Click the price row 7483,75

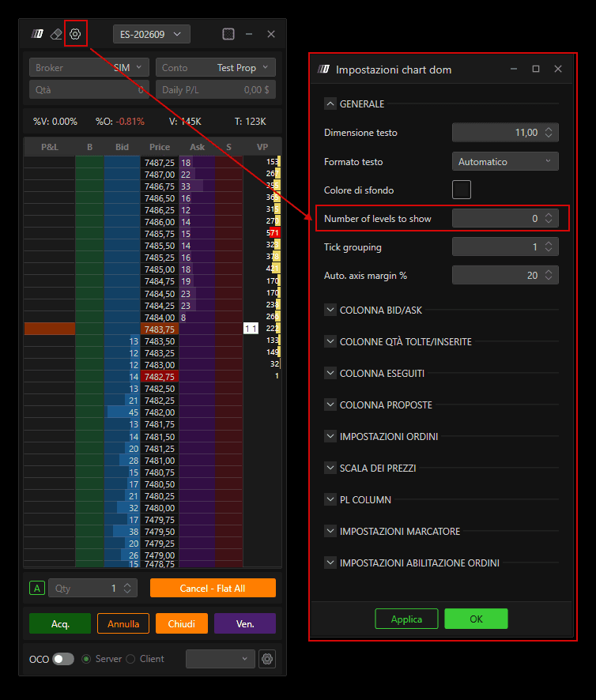pyautogui.click(x=160, y=329)
